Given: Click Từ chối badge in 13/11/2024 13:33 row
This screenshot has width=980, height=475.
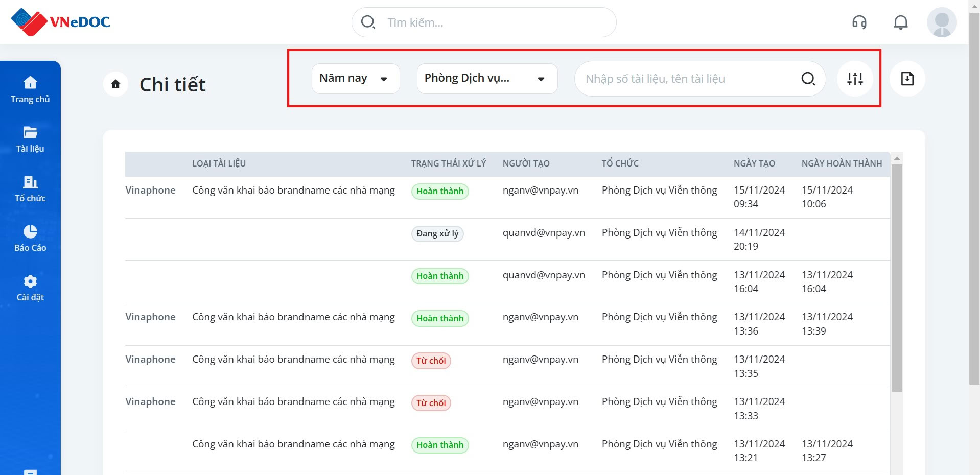Looking at the screenshot, I should 431,403.
